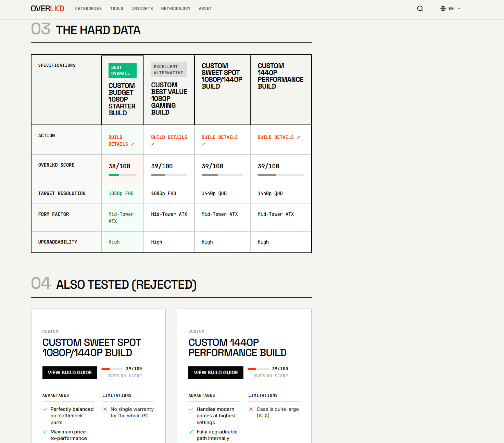The image size is (504, 443).
Task: Go to OVERLKD home logo
Action: [48, 9]
